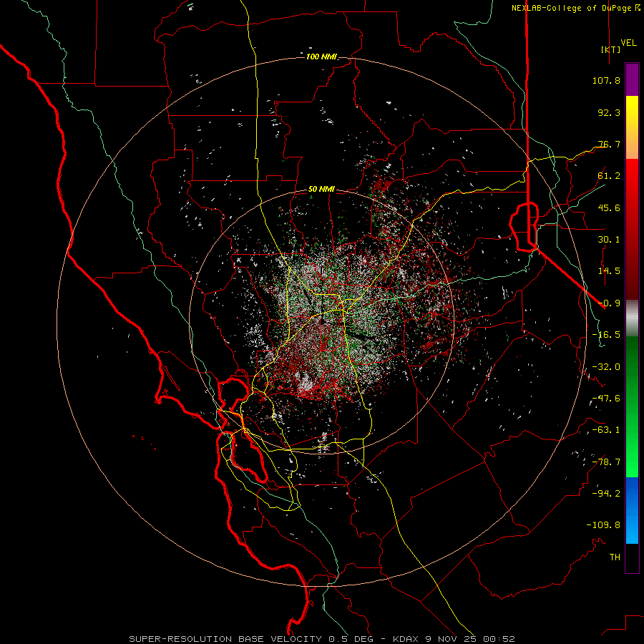Viewport: 644px width, 644px height.
Task: Click the -109.8 legend value
Action: 603,525
